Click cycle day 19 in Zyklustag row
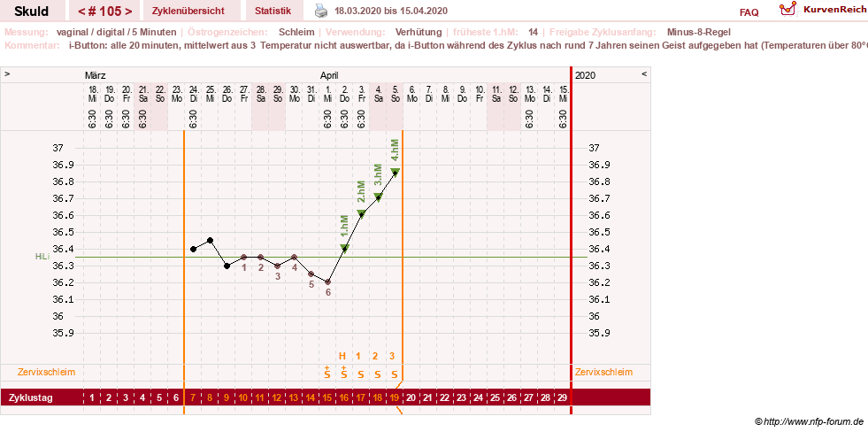Viewport: 868px width, 432px height. tap(395, 397)
